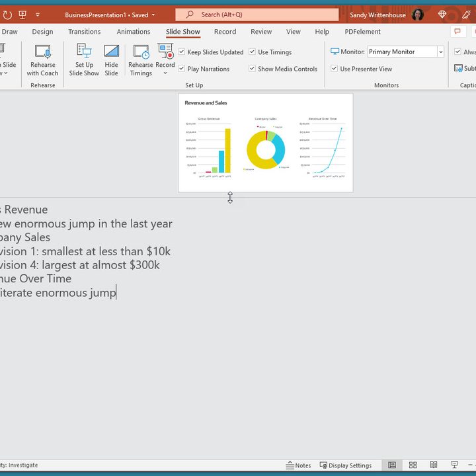
Task: Click the Sandy Writtenhouse account name
Action: [x=377, y=15]
